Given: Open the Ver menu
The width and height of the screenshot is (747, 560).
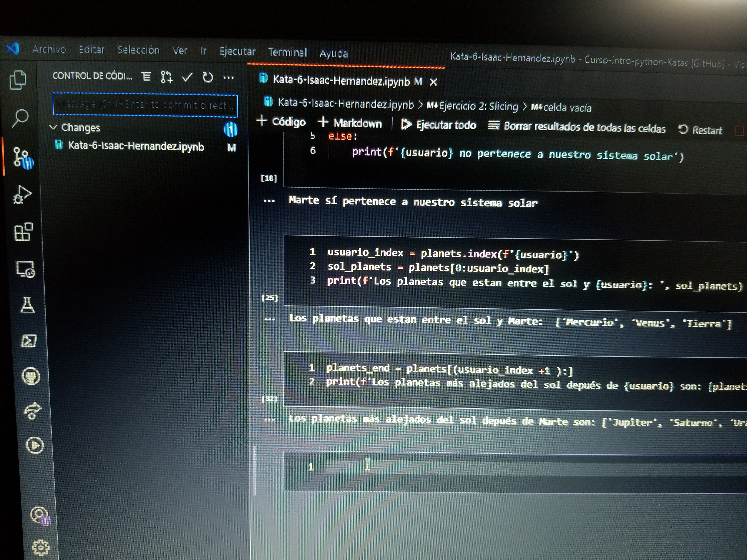Looking at the screenshot, I should click(180, 51).
